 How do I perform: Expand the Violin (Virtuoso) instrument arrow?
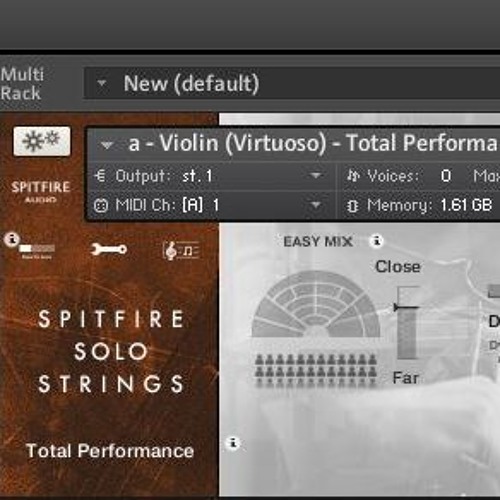pos(107,145)
